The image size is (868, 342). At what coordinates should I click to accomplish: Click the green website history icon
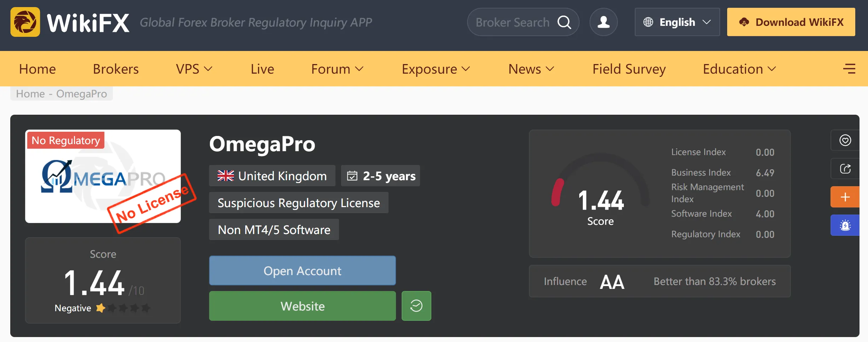coord(416,306)
